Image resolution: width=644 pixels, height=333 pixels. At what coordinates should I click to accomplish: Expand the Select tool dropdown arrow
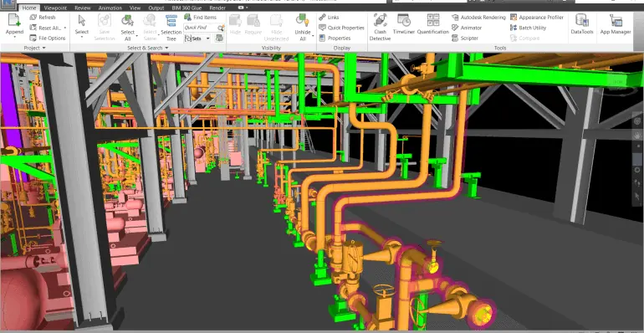tap(82, 38)
